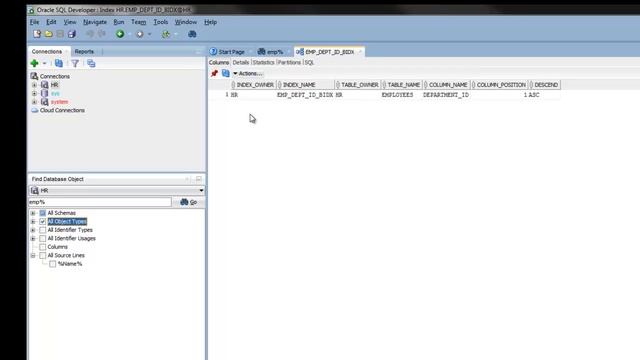Image resolution: width=640 pixels, height=360 pixels.
Task: Expand the All Schemas tree node
Action: pos(33,213)
